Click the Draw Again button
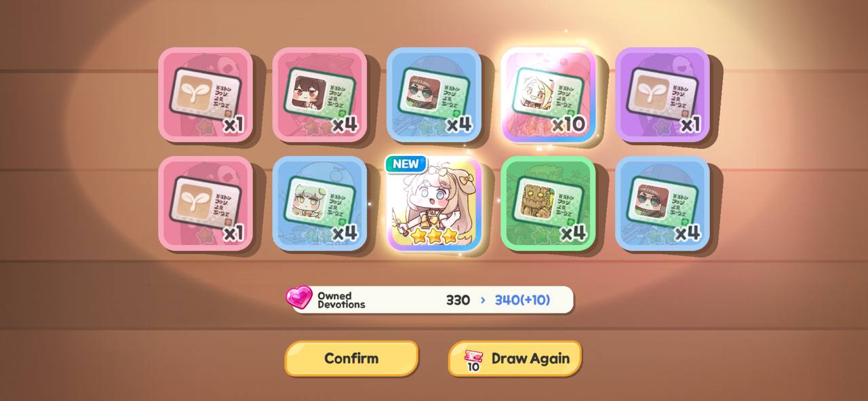 [x=515, y=358]
